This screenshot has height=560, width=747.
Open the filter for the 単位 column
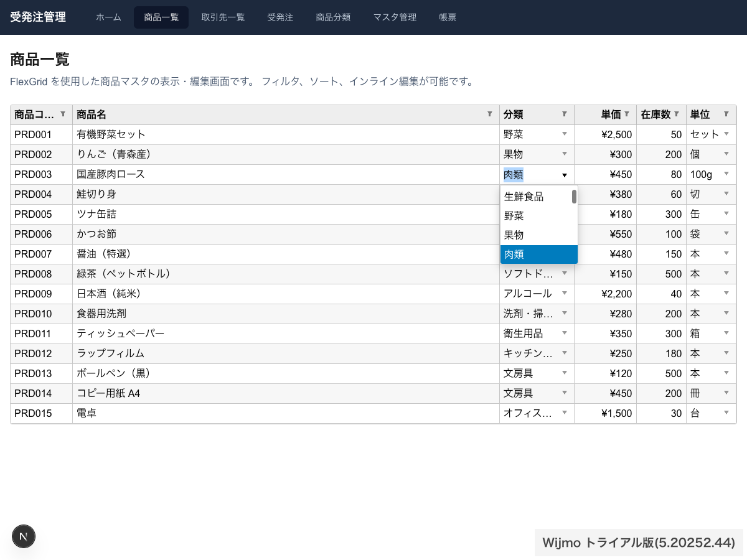click(726, 114)
